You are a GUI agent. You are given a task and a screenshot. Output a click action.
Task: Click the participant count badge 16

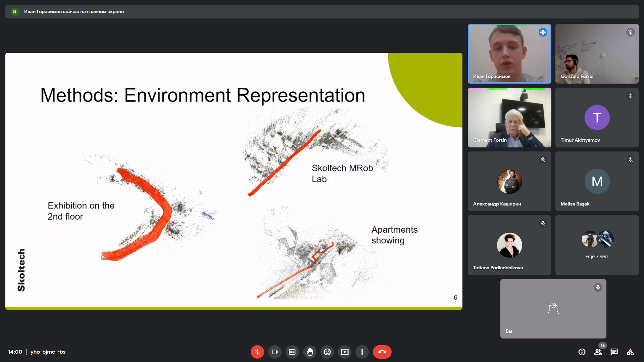tap(603, 346)
